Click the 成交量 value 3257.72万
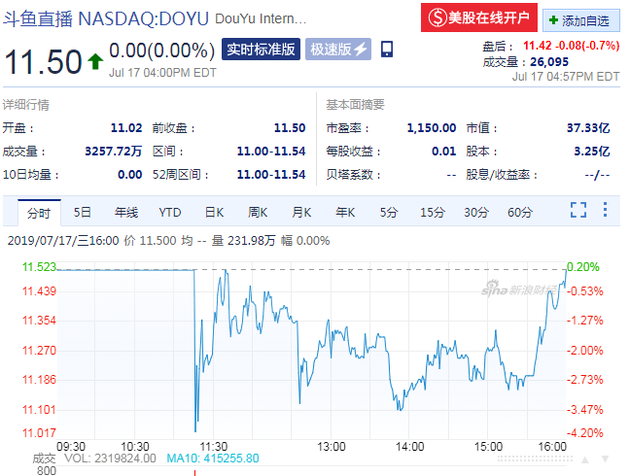The image size is (630, 476). point(113,151)
